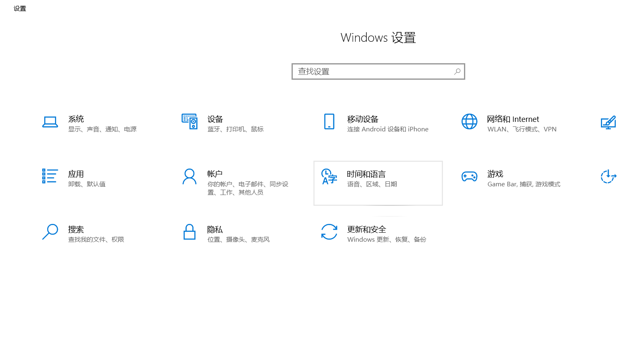617x364 pixels.
Task: Open the dashed-circle ease of access icon
Action: (x=608, y=176)
